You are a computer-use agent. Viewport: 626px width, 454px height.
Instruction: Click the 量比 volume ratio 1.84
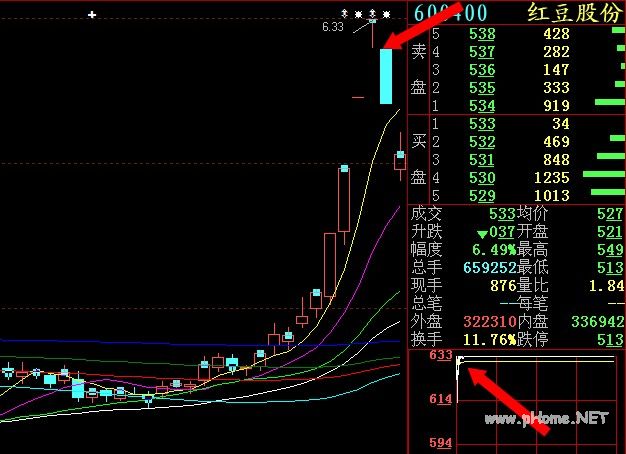(x=606, y=286)
